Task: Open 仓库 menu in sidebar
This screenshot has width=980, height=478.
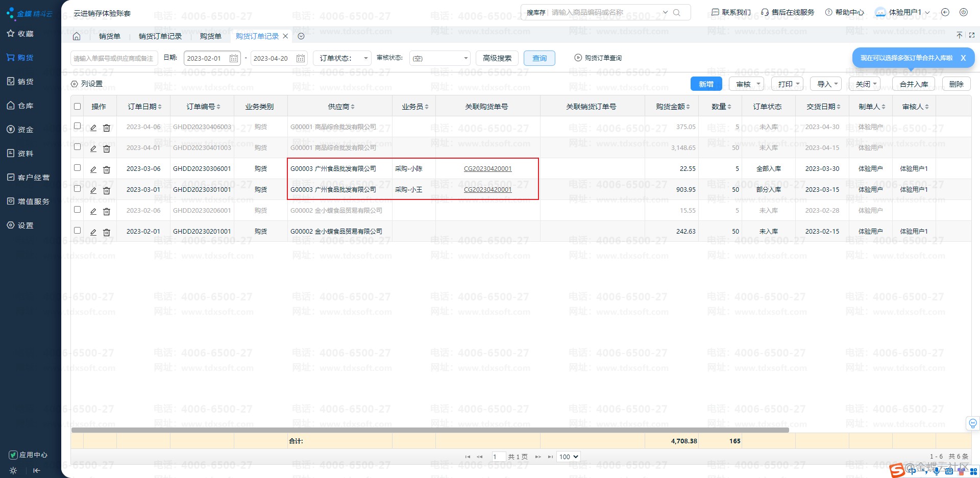Action: pos(26,106)
